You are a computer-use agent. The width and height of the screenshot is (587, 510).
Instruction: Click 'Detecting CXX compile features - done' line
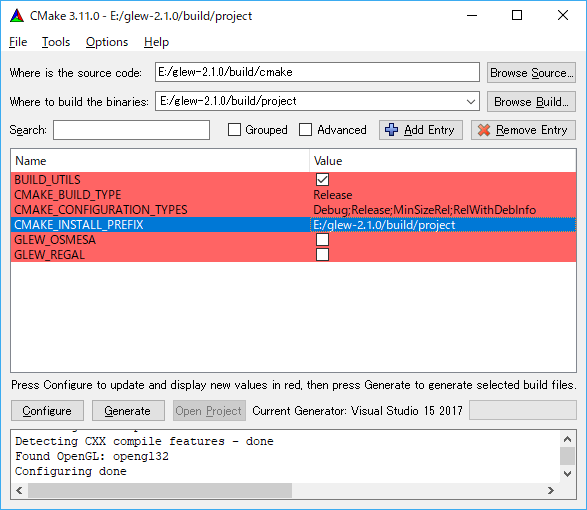click(144, 441)
